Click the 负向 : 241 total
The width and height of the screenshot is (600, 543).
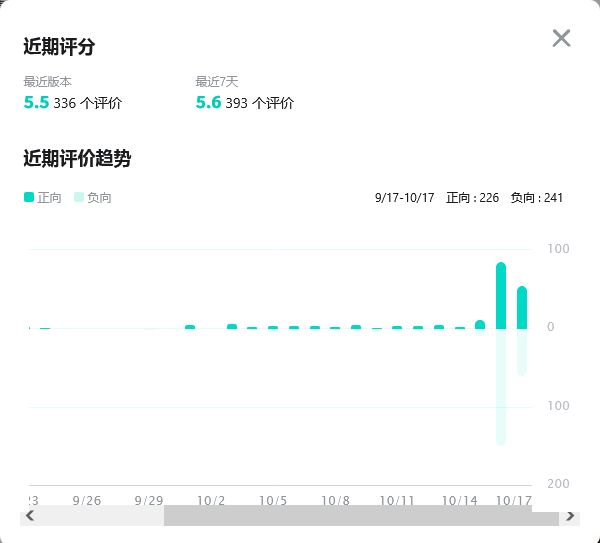click(x=536, y=198)
